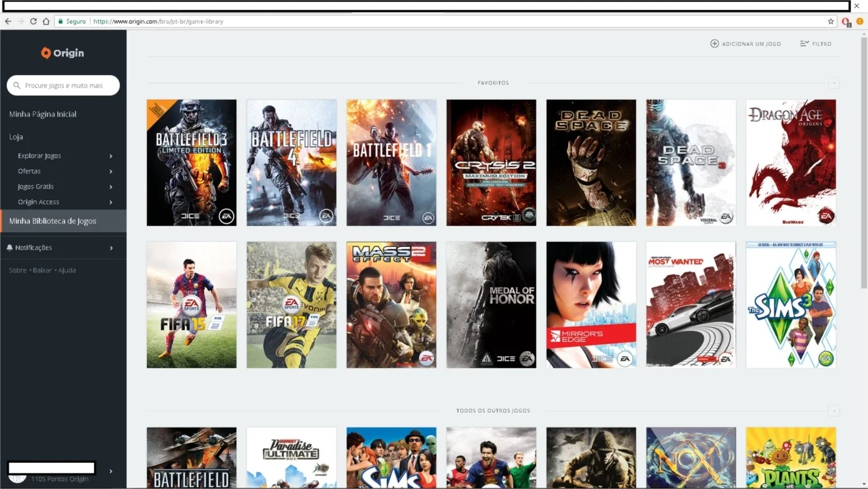Screen dimensions: 868x489
Task: Collapse the Favoritos section
Action: pos(834,83)
